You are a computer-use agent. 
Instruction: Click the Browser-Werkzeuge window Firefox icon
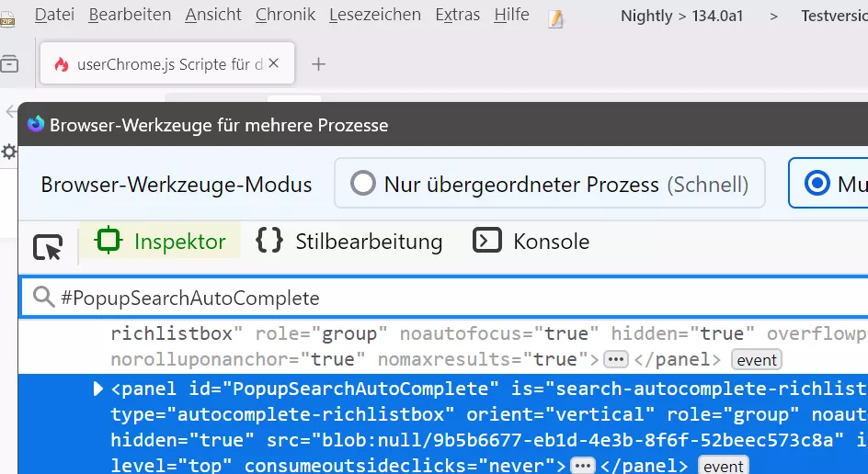click(x=36, y=124)
